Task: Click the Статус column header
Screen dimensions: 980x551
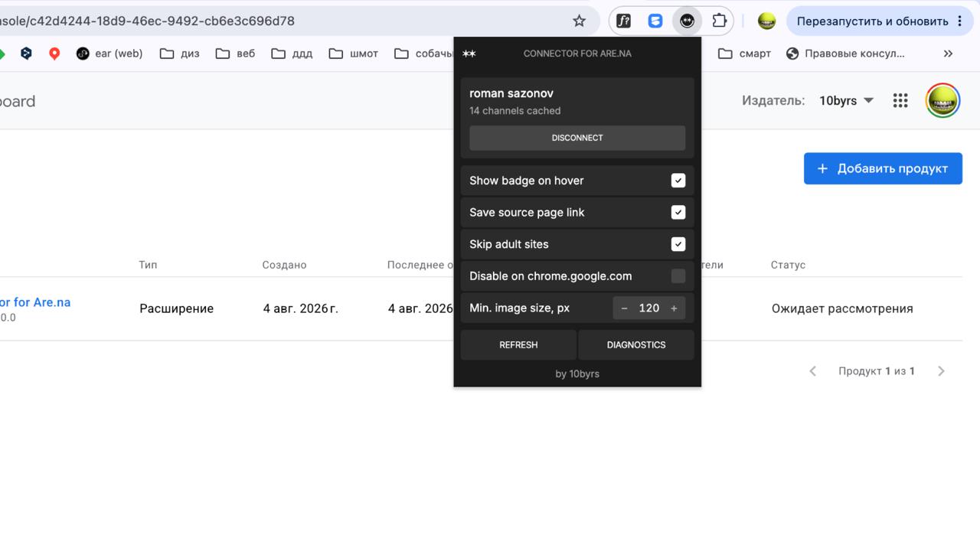Action: click(788, 265)
